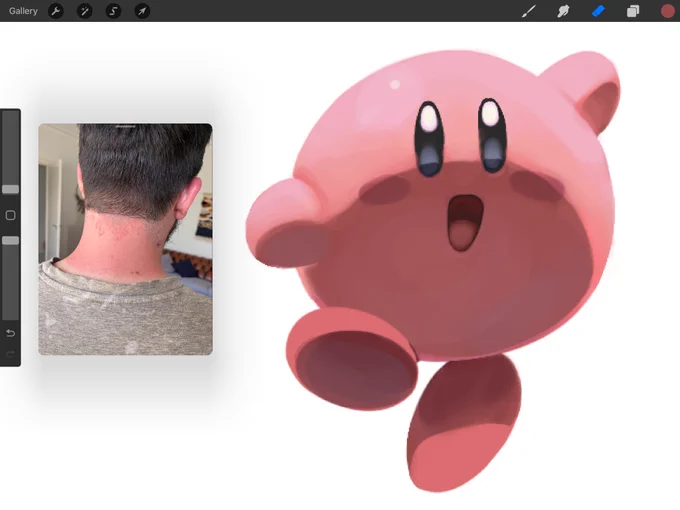Image resolution: width=680 pixels, height=510 pixels.
Task: Tap the square Modify button in sidebar
Action: tap(10, 215)
